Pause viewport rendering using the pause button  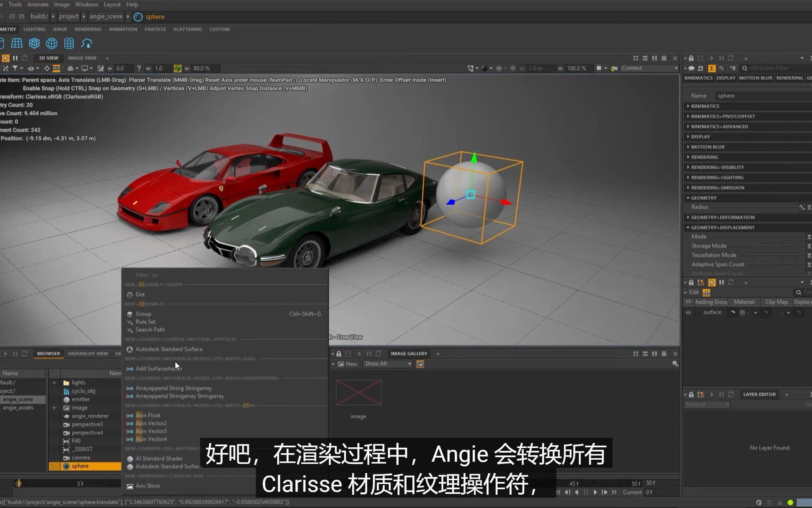coord(16,58)
